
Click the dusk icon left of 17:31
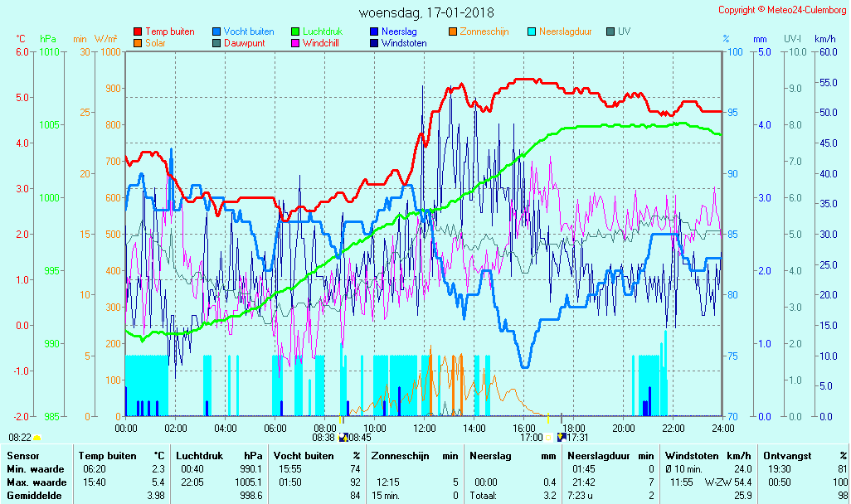point(562,437)
